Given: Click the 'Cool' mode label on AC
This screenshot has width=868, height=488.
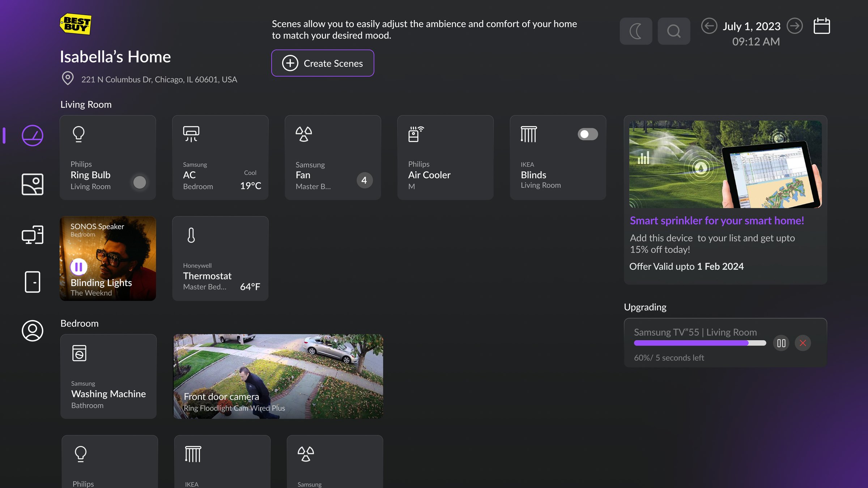Looking at the screenshot, I should 250,173.
